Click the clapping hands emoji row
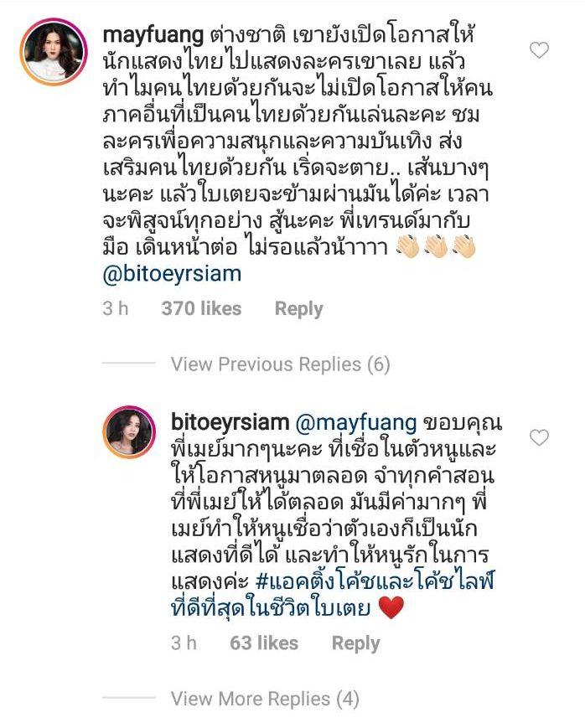585x728 pixels. tap(436, 246)
